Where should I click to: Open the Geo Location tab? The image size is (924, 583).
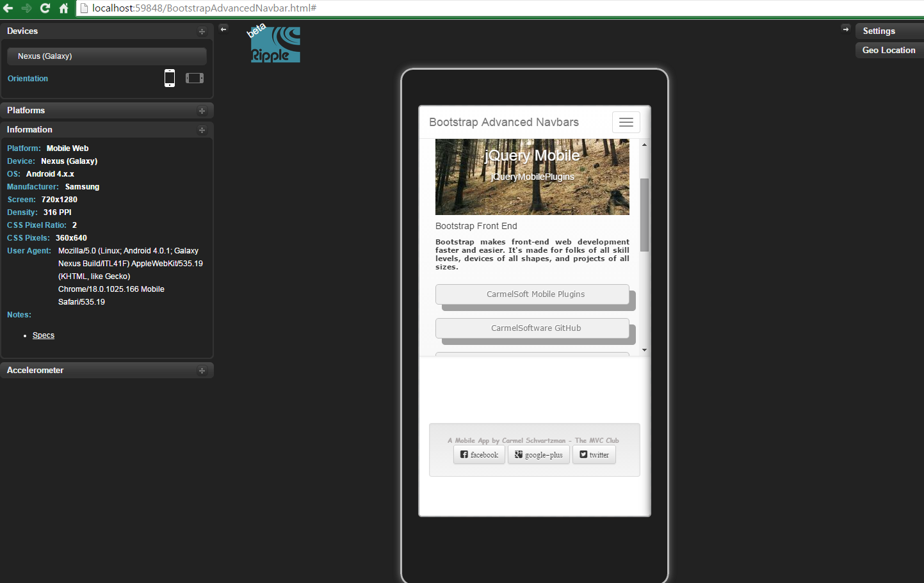pos(889,50)
